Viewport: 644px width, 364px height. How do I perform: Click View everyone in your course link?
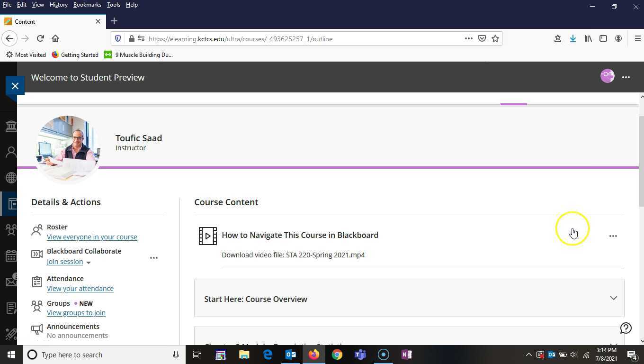(x=92, y=237)
